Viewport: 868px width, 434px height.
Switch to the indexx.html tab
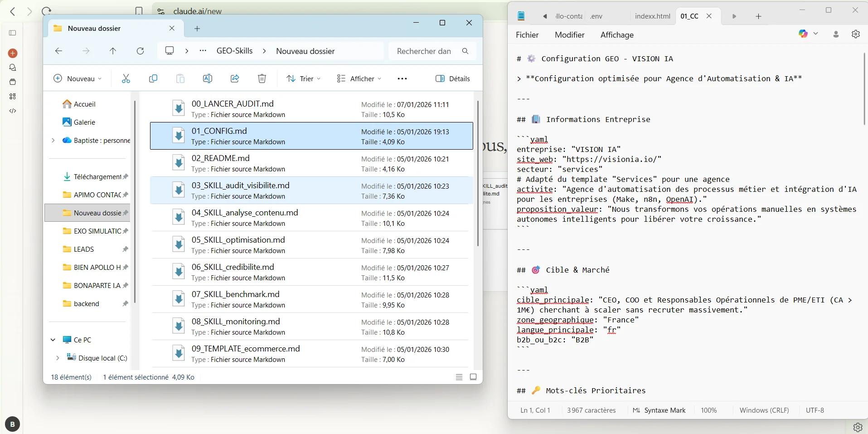point(652,16)
